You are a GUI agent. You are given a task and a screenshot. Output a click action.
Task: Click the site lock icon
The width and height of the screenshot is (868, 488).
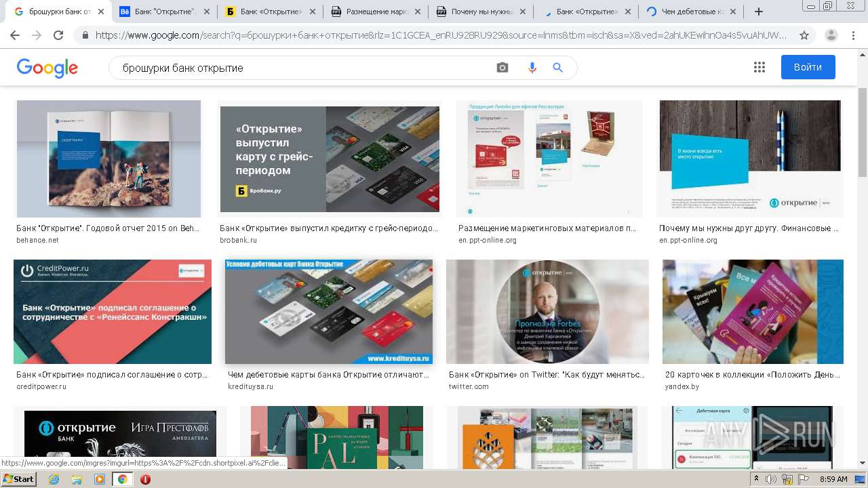coord(85,35)
